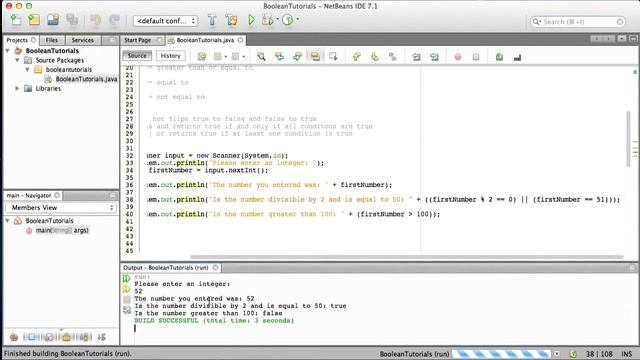Click red Start Macro Recording icon
Screen dimensions: 640x360
click(x=458, y=57)
